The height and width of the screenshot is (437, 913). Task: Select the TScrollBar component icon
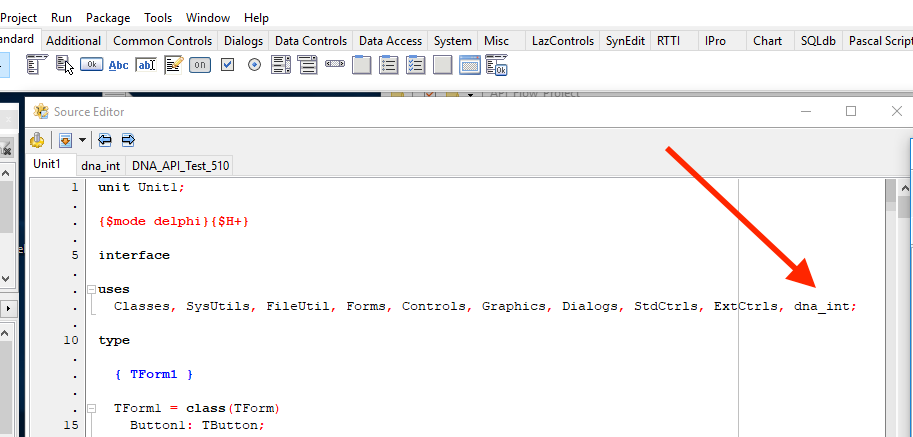[335, 65]
